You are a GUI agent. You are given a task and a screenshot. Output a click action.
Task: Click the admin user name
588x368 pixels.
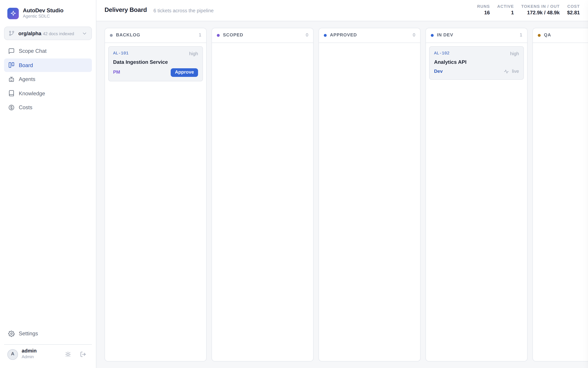click(29, 351)
